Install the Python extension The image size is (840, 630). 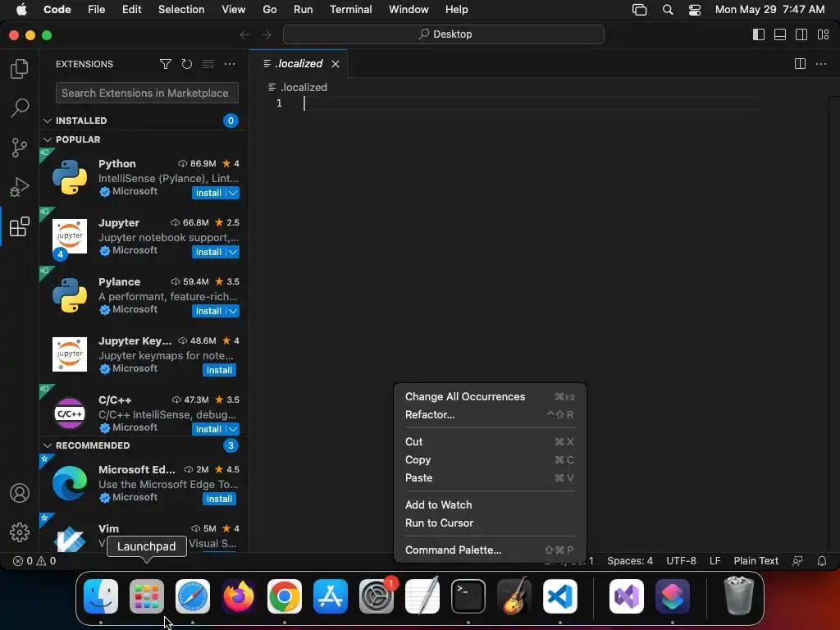208,193
